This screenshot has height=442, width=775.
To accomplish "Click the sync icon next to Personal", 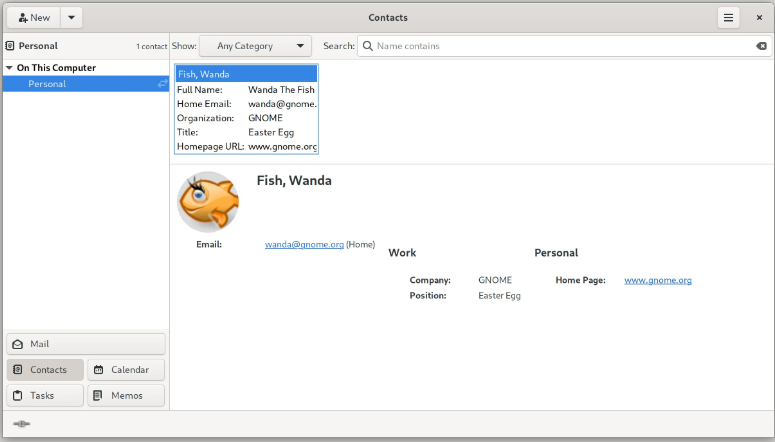I will pyautogui.click(x=162, y=84).
